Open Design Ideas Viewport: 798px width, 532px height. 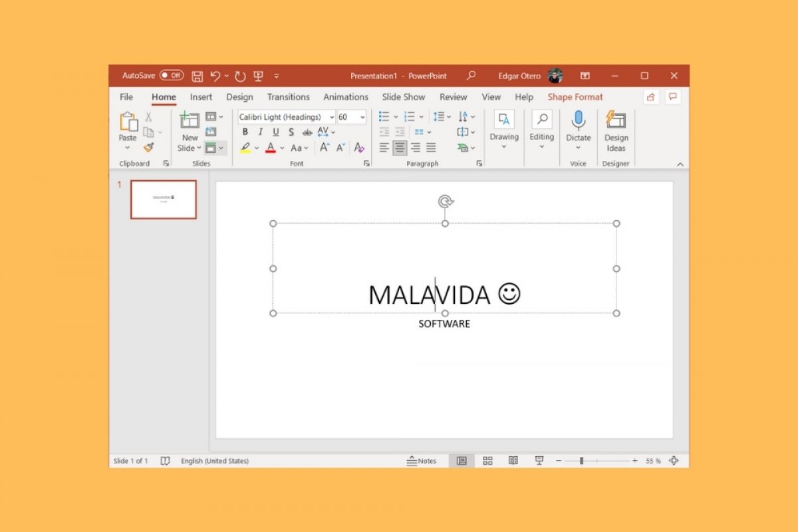click(x=616, y=132)
